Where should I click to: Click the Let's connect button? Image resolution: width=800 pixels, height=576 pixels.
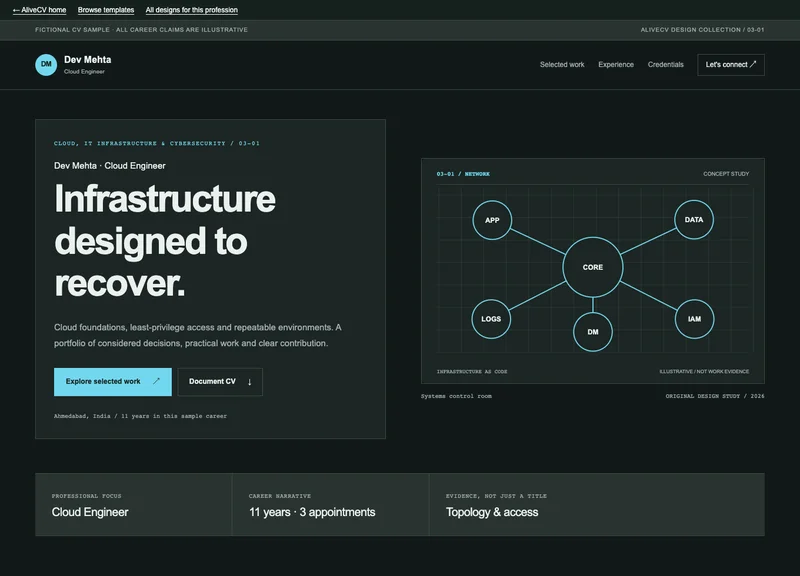(731, 65)
